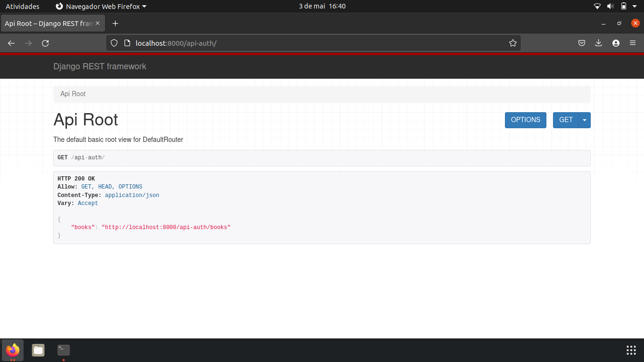Open the terminal from the dock
Screen dimensions: 644x362
[x=63, y=350]
